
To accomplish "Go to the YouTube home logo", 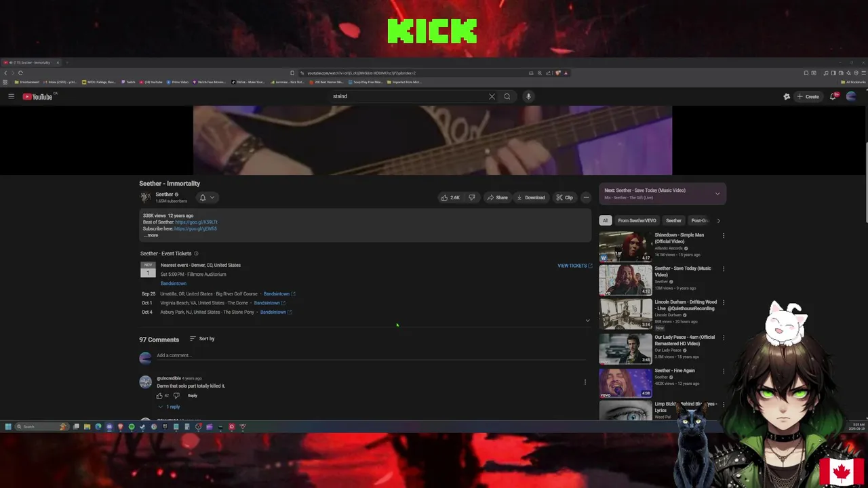I will click(37, 96).
